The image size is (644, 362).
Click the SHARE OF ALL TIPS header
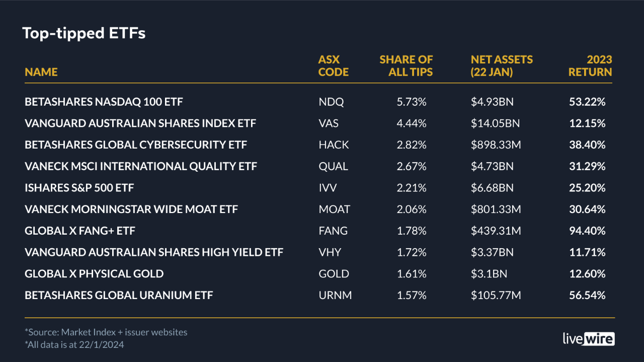pyautogui.click(x=406, y=66)
